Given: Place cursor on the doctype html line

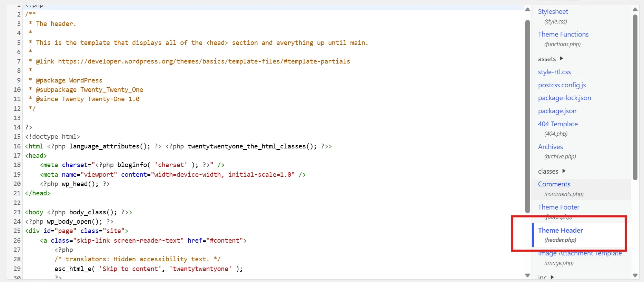Looking at the screenshot, I should point(52,137).
